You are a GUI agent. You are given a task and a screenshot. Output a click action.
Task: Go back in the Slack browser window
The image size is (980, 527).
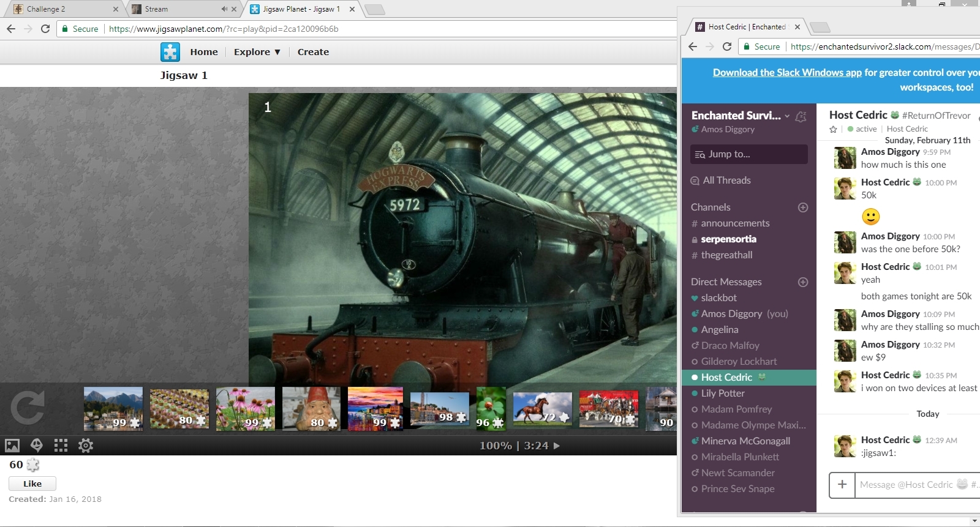coord(693,47)
